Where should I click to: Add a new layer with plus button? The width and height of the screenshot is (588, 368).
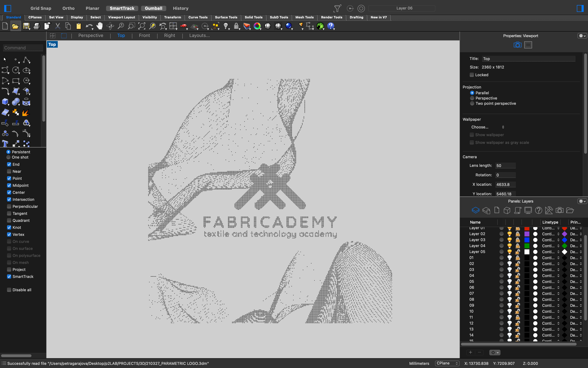click(470, 352)
